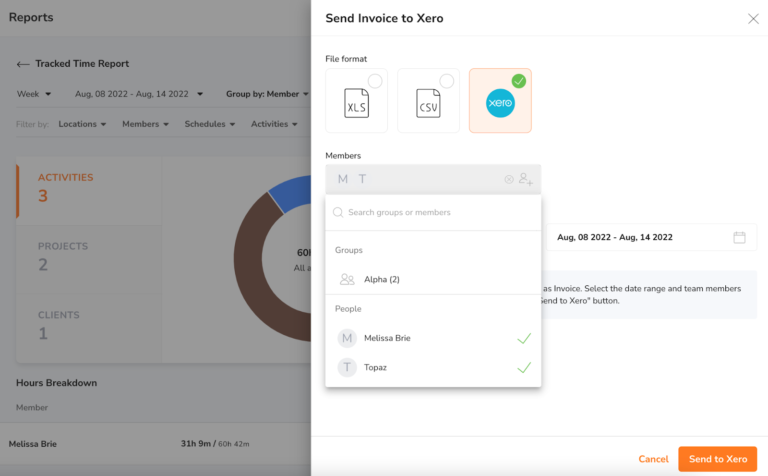Click the Send to Xero button
Viewport: 768px width, 476px height.
coord(718,459)
